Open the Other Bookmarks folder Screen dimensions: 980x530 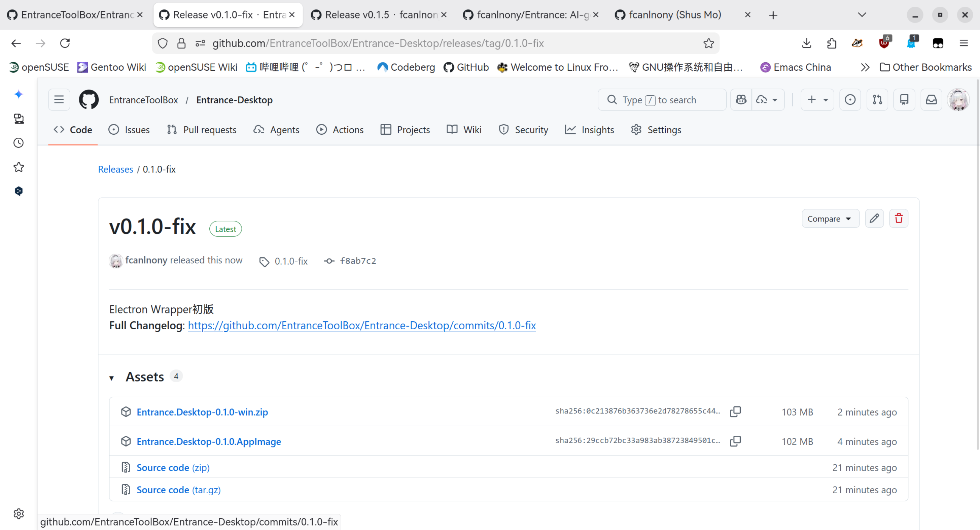[925, 67]
